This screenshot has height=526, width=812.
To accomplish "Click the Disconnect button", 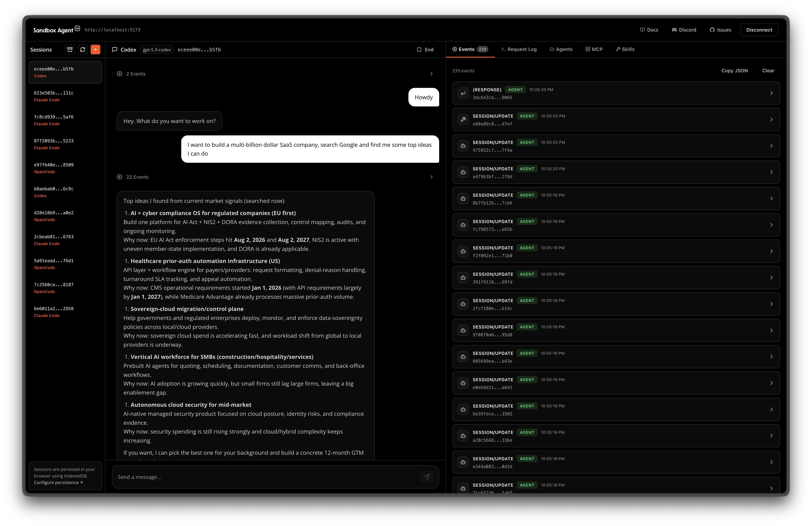I will pyautogui.click(x=759, y=30).
